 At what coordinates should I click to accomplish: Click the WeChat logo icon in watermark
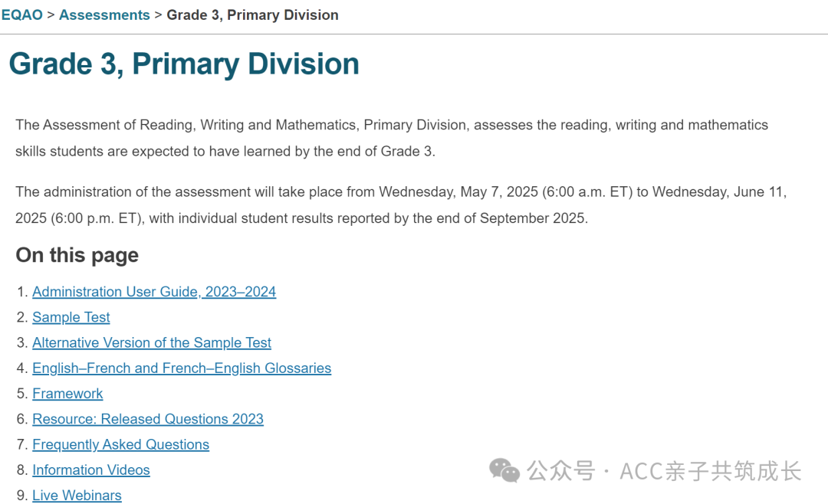[x=504, y=470]
